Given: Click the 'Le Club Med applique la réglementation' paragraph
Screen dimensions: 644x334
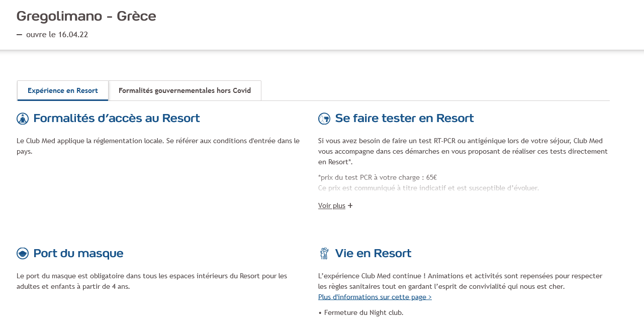Looking at the screenshot, I should pyautogui.click(x=158, y=146).
